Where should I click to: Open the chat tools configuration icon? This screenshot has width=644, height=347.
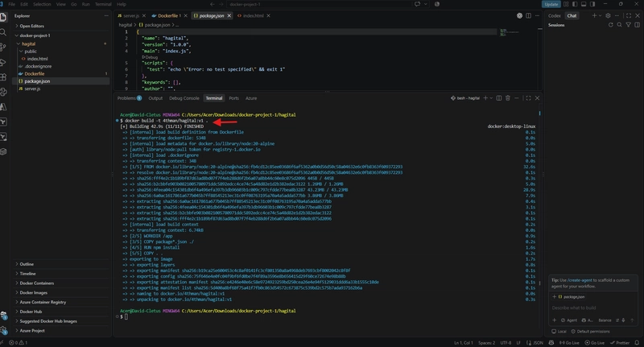617,320
